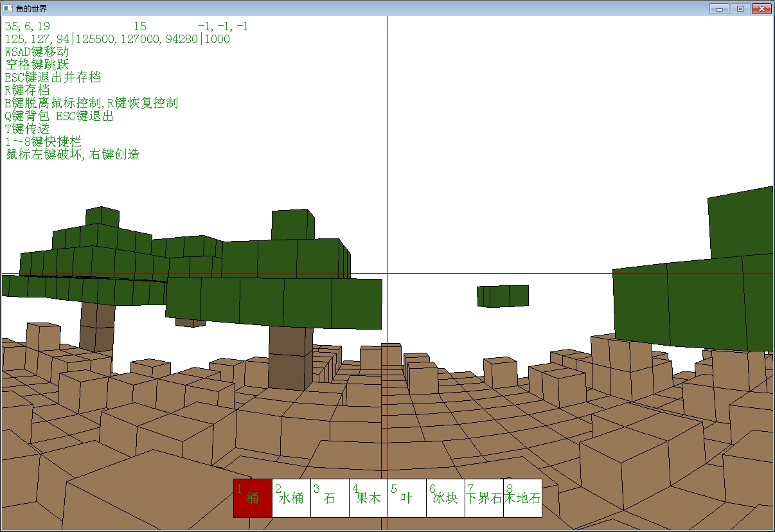Screen dimensions: 775x532
Task: Click the 鱼的世界 window icon in title bar
Action: click(x=8, y=8)
